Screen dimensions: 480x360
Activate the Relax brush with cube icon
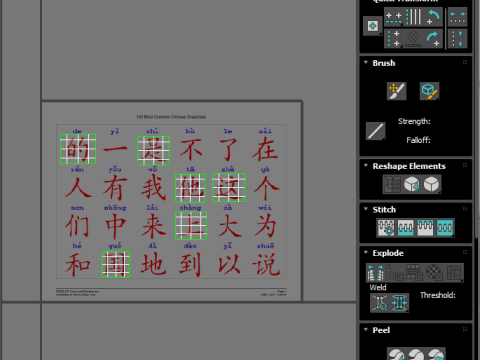click(429, 91)
